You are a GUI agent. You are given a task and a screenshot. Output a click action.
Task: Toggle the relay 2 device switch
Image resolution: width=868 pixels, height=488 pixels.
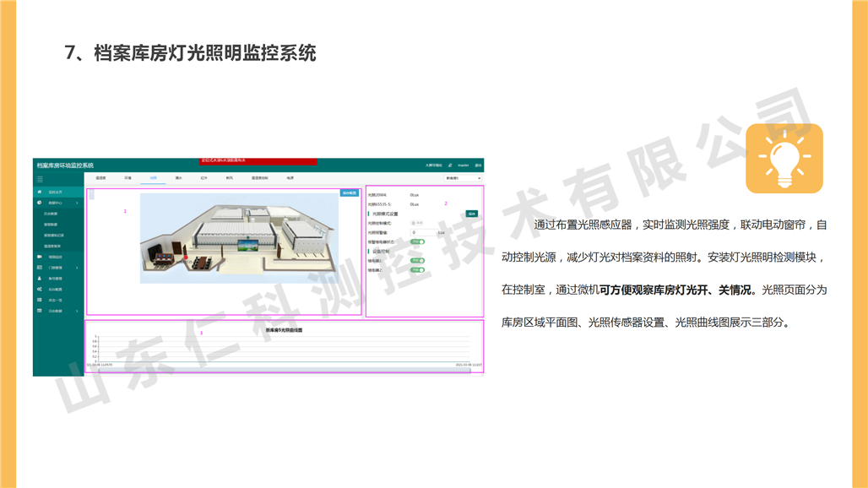417,270
